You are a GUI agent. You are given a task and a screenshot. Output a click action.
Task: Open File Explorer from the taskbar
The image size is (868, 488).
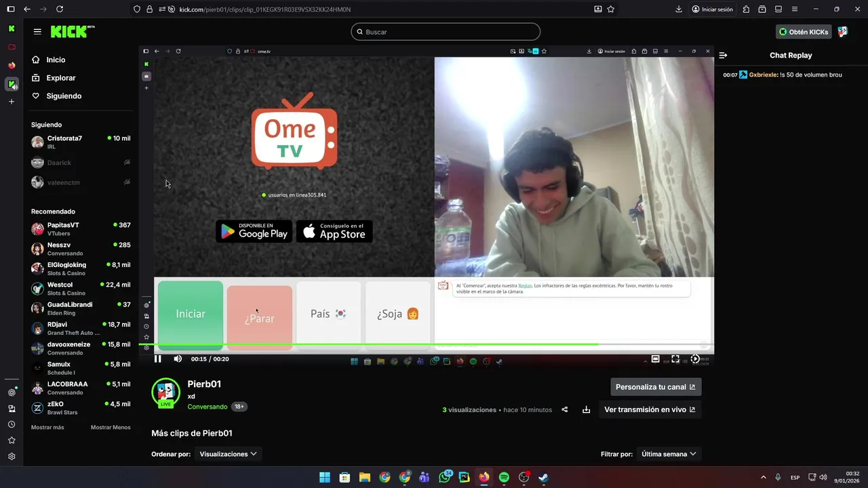[x=365, y=477]
